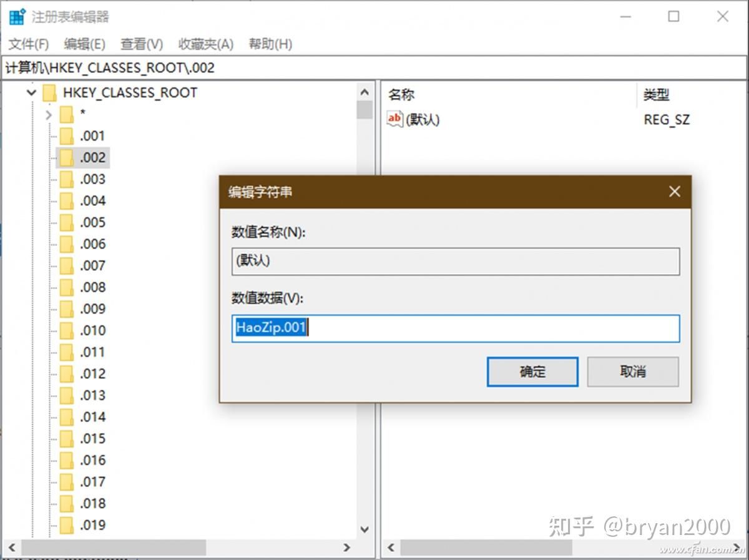Close the 编辑字符串 dialog
The height and width of the screenshot is (560, 749).
tap(675, 192)
